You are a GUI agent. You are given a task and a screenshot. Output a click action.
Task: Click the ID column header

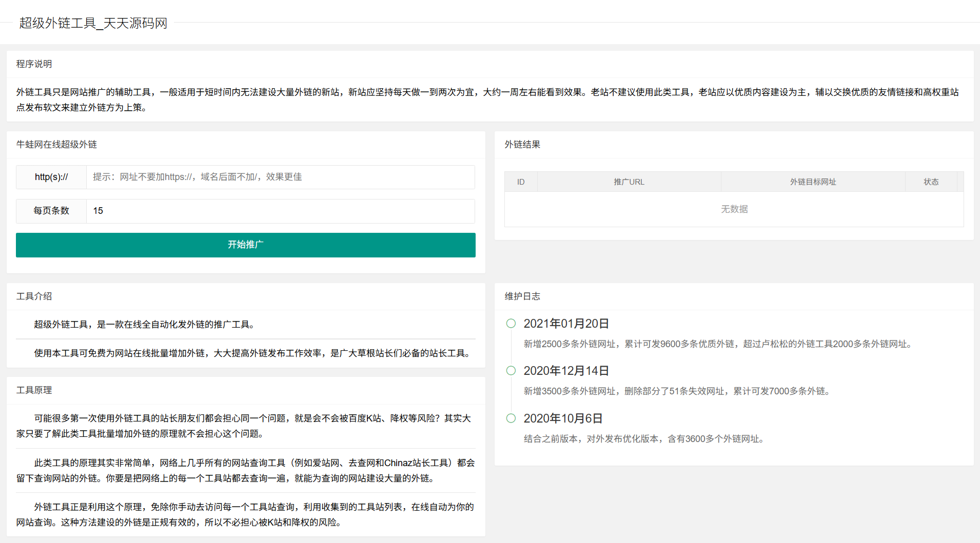[x=520, y=182]
